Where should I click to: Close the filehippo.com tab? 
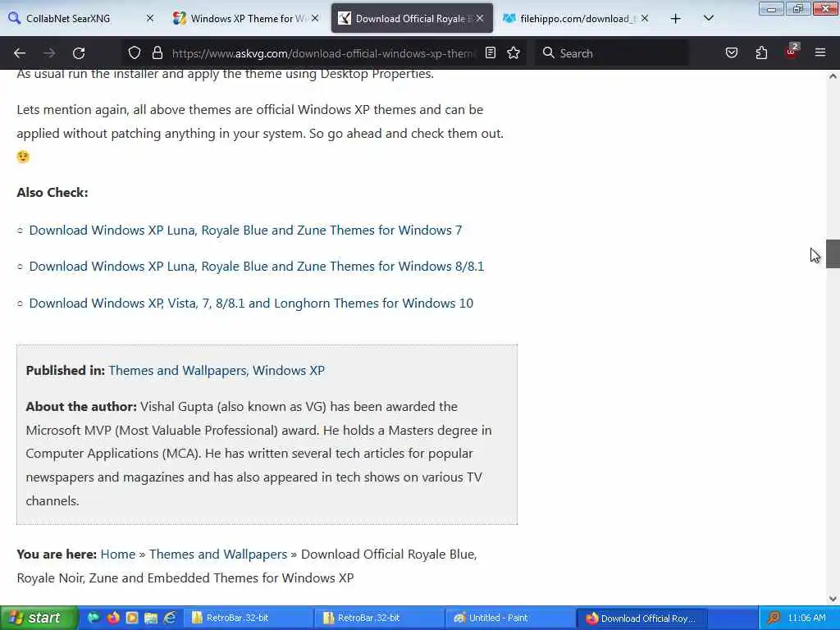click(645, 18)
